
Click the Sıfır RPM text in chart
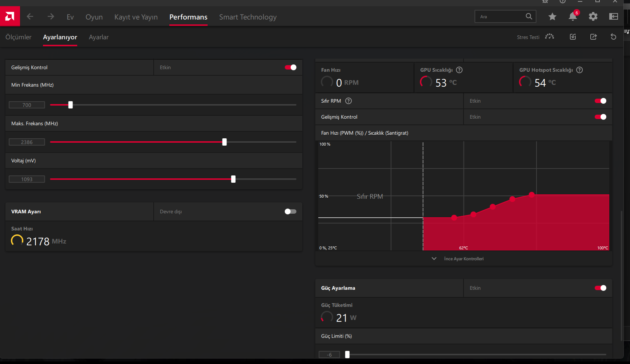click(x=370, y=196)
